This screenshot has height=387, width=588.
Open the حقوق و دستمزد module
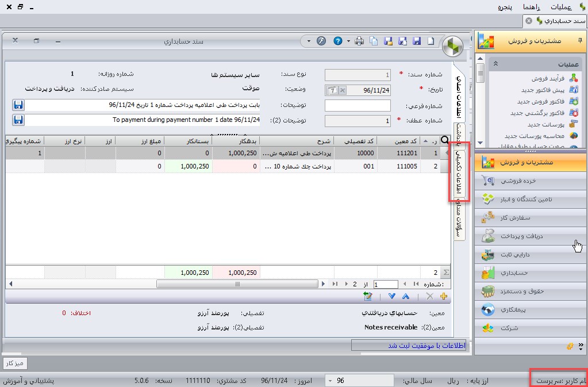coord(531,292)
